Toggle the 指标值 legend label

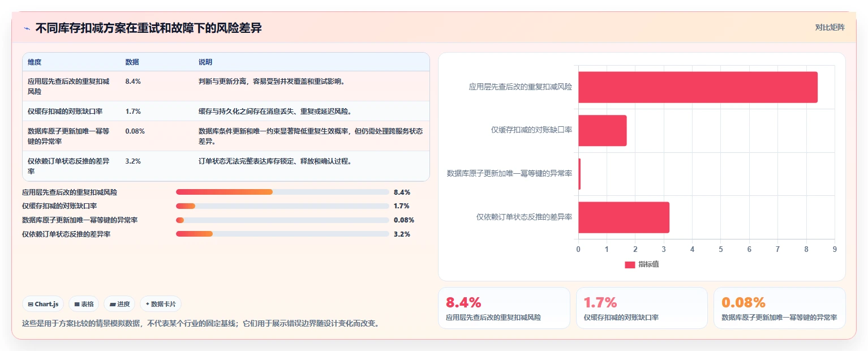tap(648, 264)
